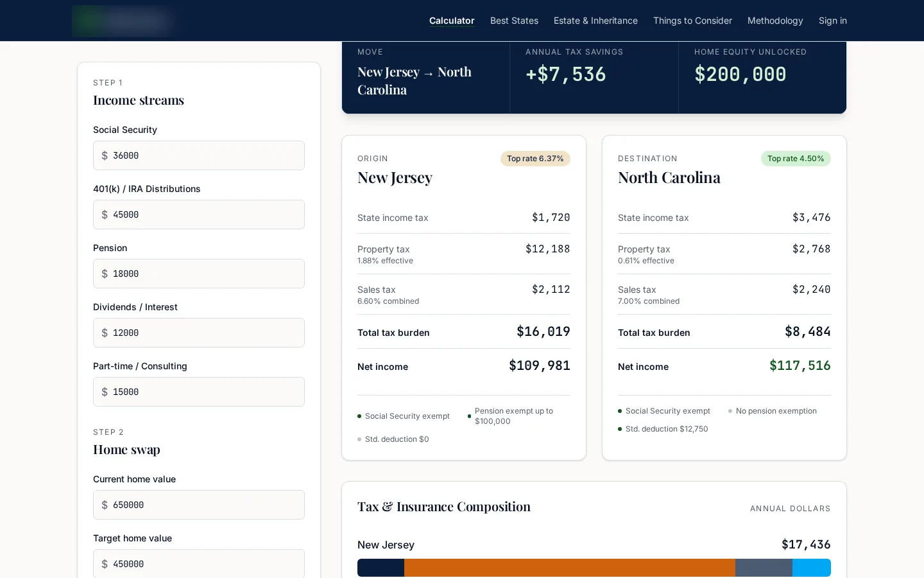This screenshot has height=578, width=924.
Task: Click North Carolina's property tax "$2,768"
Action: pyautogui.click(x=812, y=249)
